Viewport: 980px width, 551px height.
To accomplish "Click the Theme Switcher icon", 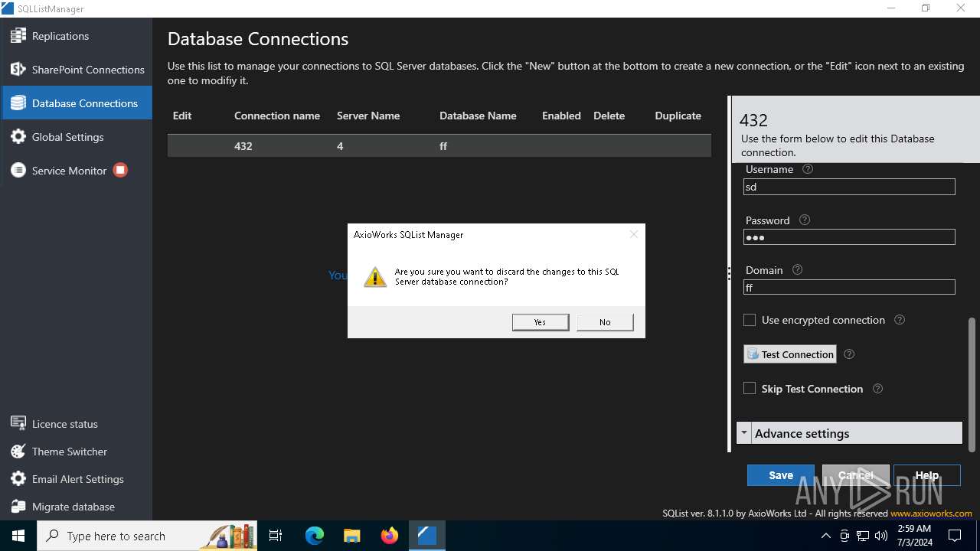I will click(18, 451).
